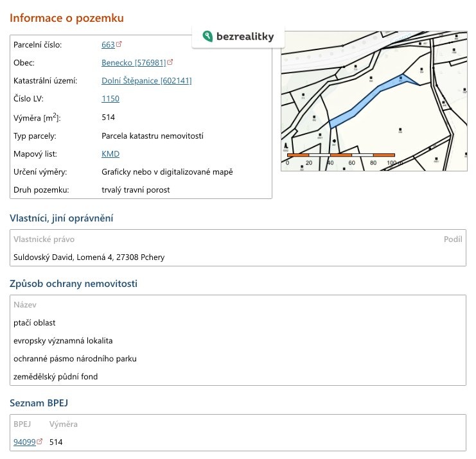Click the 'Informace o pozemku' heading

[66, 18]
